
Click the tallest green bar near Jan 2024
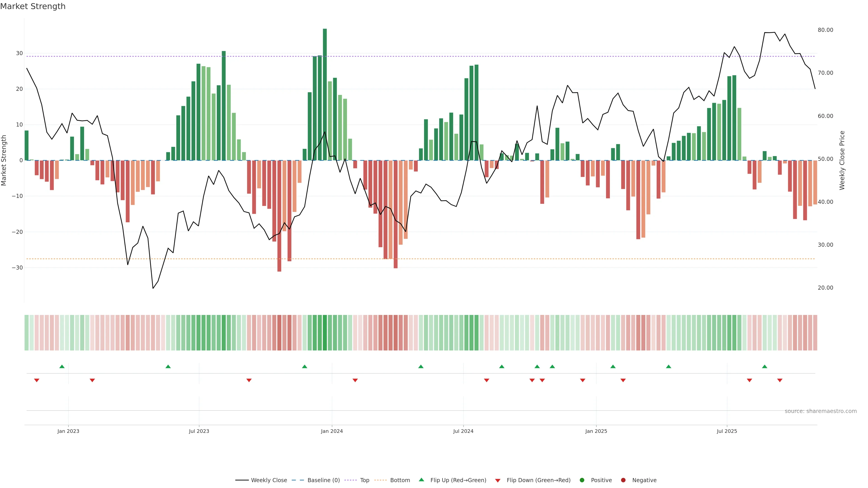[325, 94]
